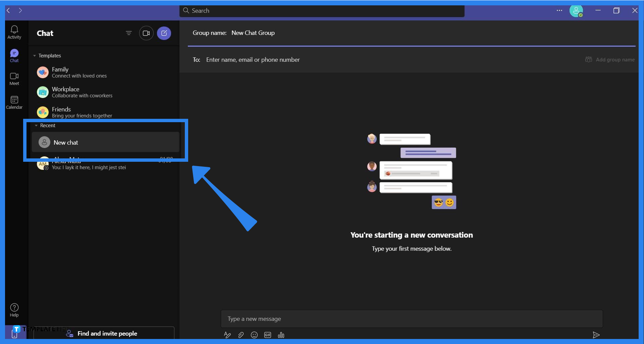
Task: Open the Activity tab icon
Action: point(14,32)
